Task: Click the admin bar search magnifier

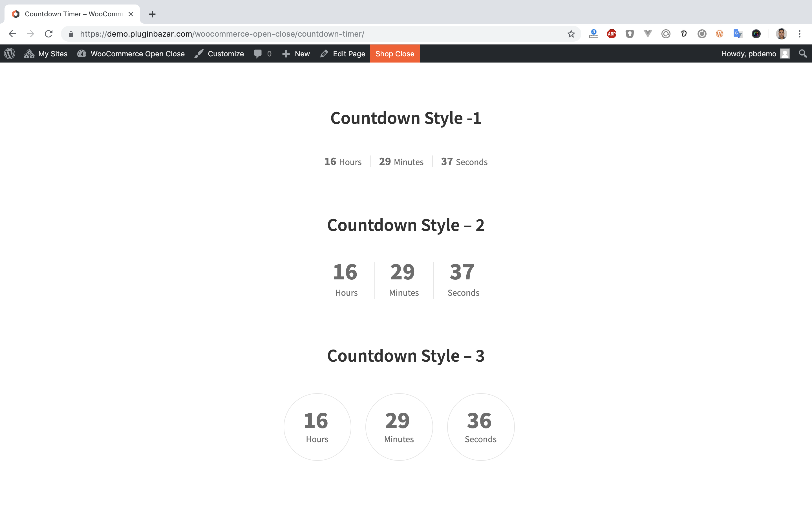Action: [803, 54]
